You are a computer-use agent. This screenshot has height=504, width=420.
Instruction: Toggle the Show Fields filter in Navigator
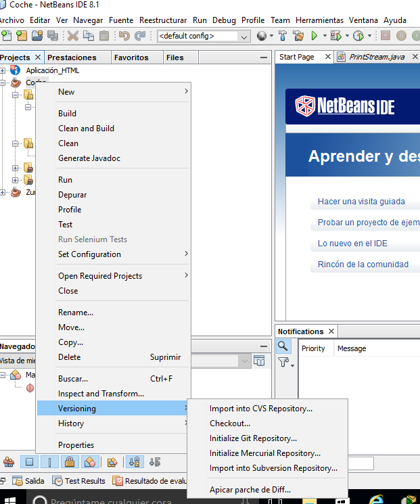pos(30,463)
